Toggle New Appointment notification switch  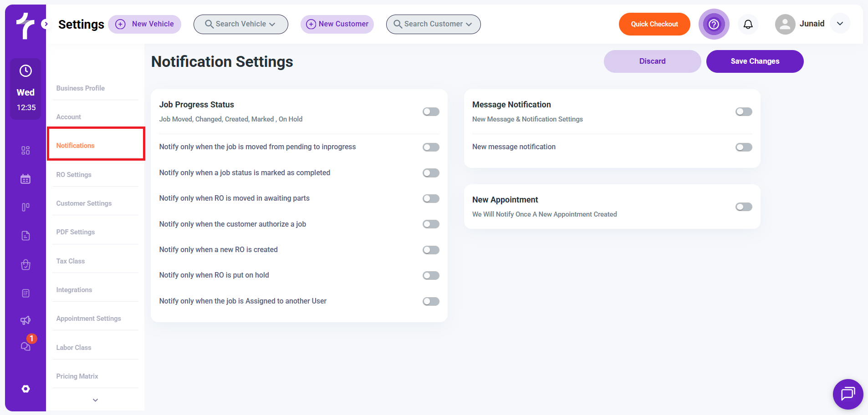[x=743, y=207]
